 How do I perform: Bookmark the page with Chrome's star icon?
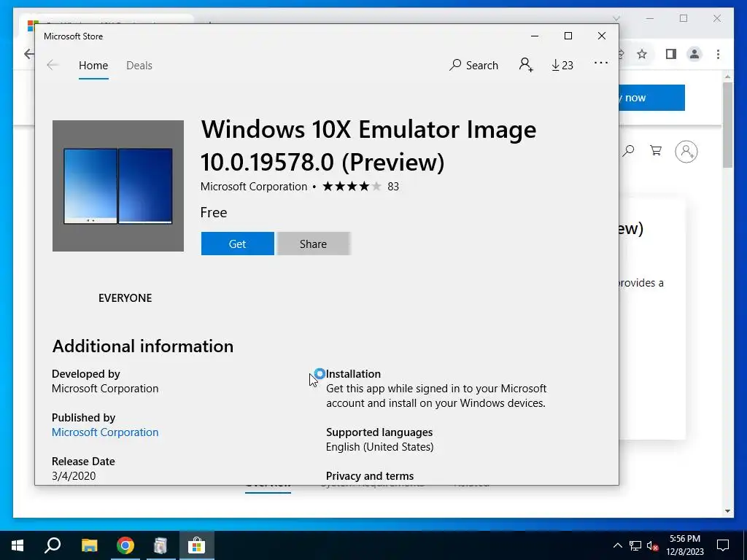[x=642, y=54]
